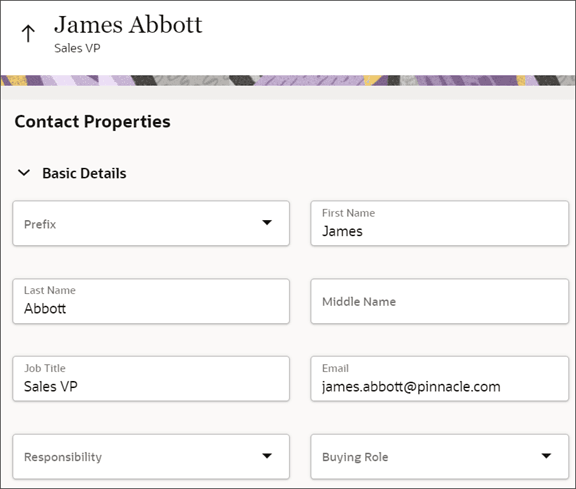Focus the First Name field containing James
The height and width of the screenshot is (489, 576).
pos(439,223)
